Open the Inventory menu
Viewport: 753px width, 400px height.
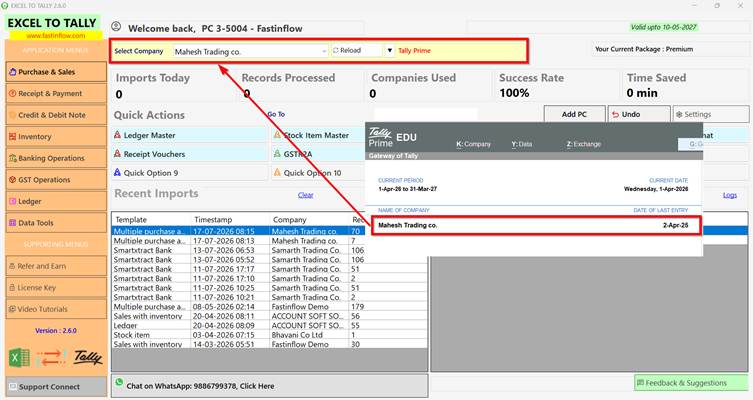click(x=56, y=137)
